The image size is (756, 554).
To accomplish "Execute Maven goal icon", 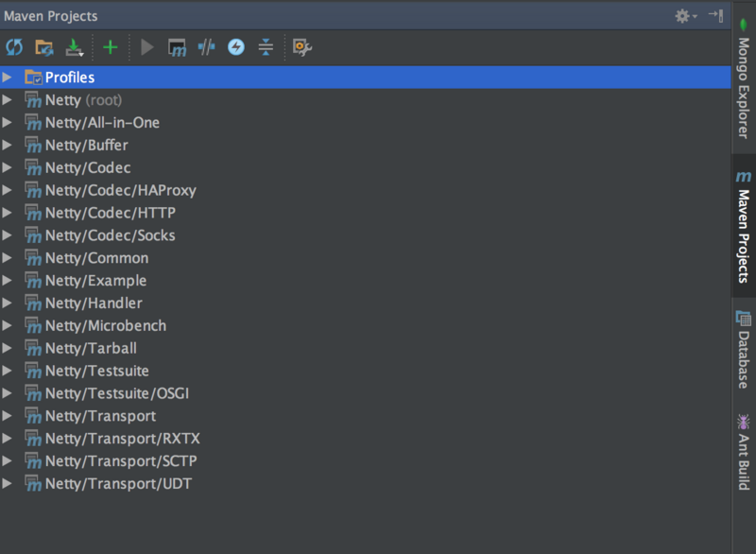I will coord(177,47).
